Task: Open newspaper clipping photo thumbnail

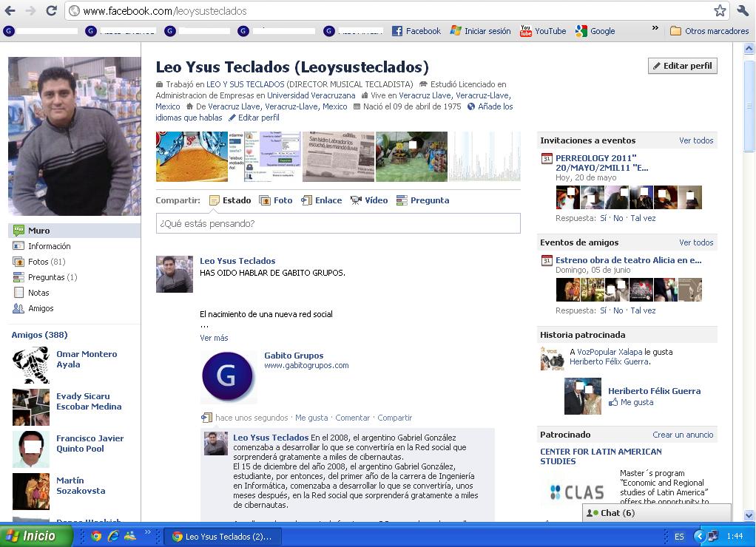Action: click(339, 157)
